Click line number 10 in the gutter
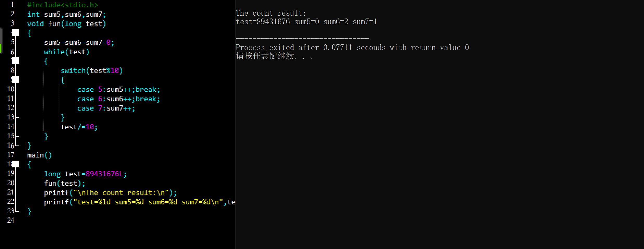644x249 pixels. (x=11, y=89)
